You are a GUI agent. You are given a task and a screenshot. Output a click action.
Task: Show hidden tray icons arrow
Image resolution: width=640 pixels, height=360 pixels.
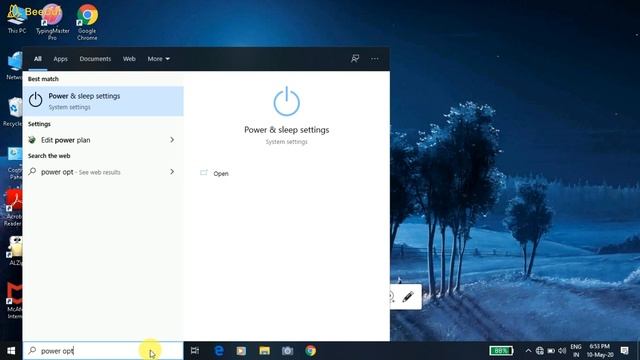528,351
